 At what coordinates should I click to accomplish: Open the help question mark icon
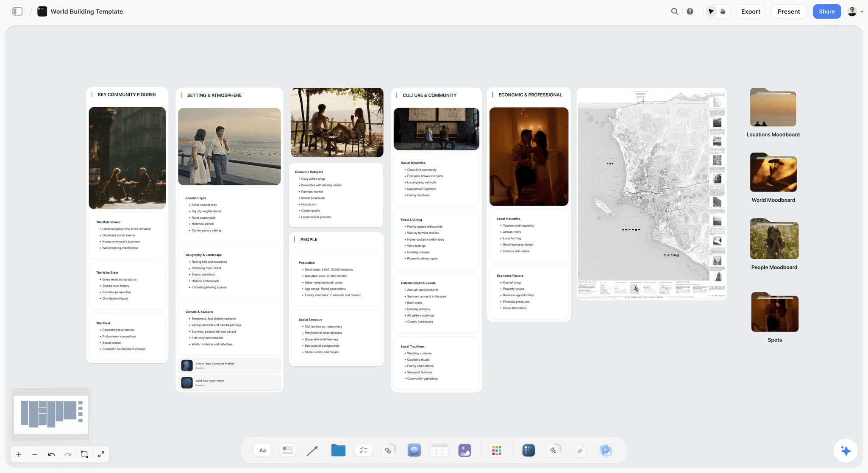tap(690, 11)
